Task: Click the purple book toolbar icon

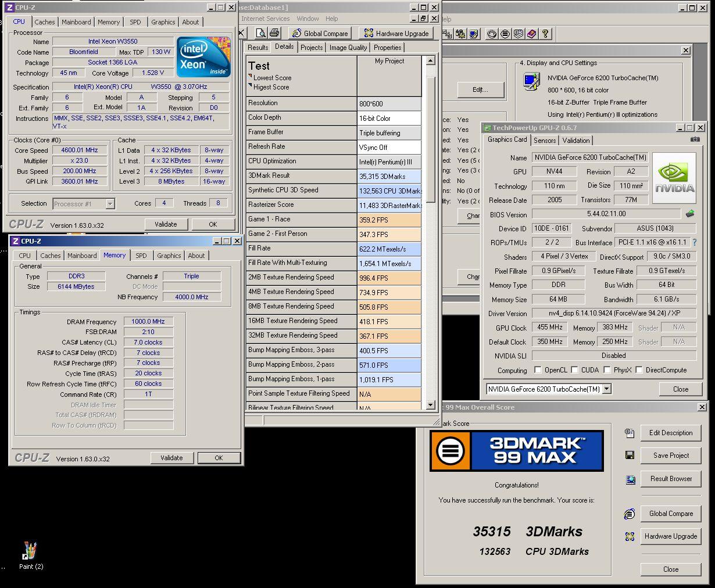Action: click(x=532, y=34)
